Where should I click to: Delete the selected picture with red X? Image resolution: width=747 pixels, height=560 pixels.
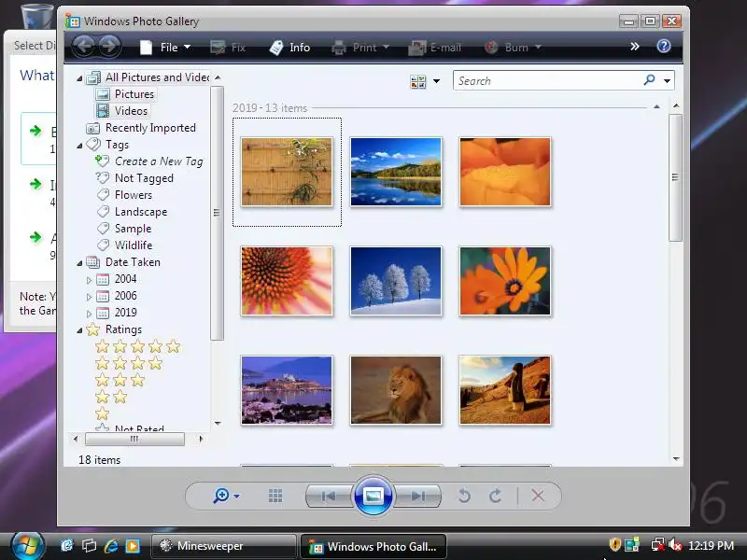click(x=538, y=496)
